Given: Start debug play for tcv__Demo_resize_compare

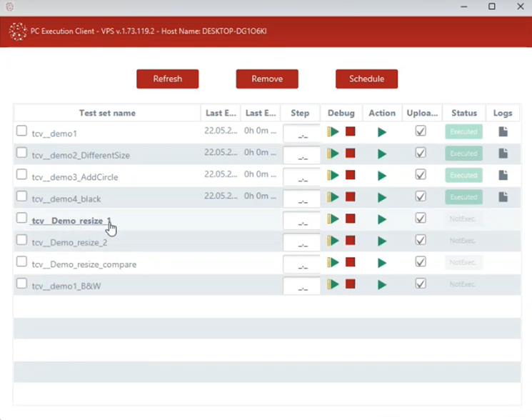Looking at the screenshot, I should coord(333,263).
